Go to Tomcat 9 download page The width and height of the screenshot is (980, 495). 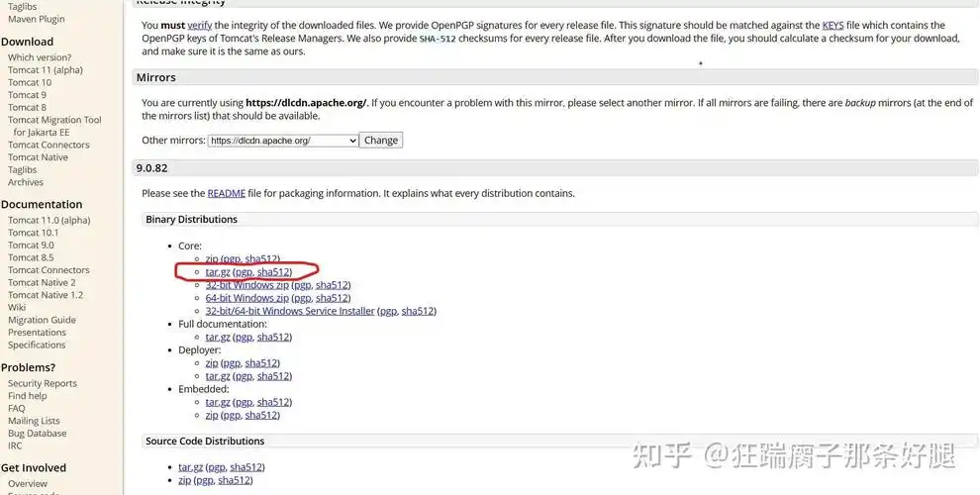27,95
